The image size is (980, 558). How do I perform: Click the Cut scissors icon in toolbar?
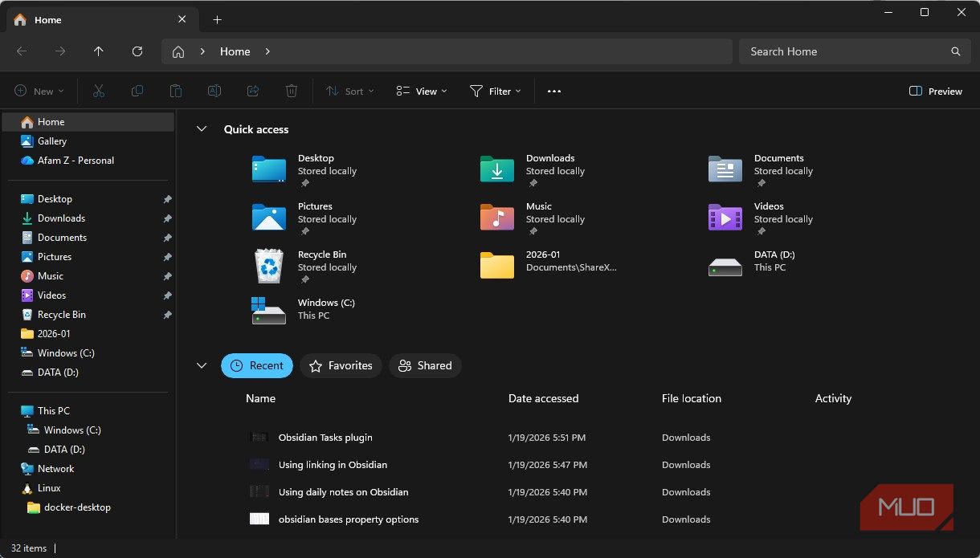99,92
